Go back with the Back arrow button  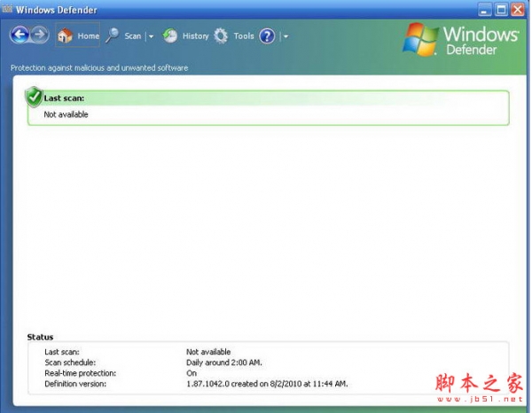point(20,35)
